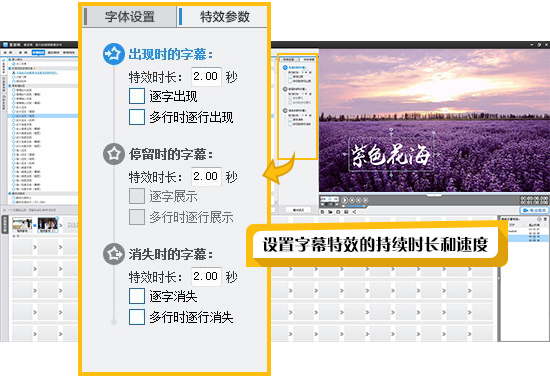Click the 停留时的字幕 heading
This screenshot has height=378, width=550.
click(171, 154)
